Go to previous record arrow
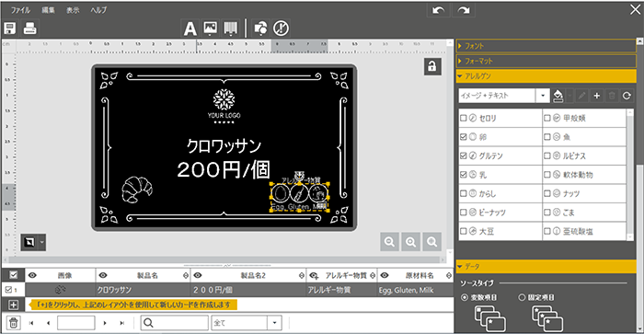Screen dimensions: 644x334 49,323
